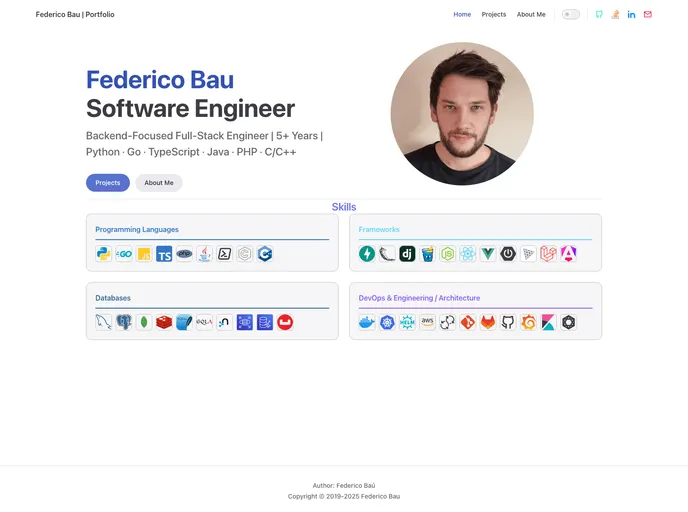Open the LinkedIn icon in header
Image resolution: width=688 pixels, height=512 pixels.
click(x=631, y=15)
